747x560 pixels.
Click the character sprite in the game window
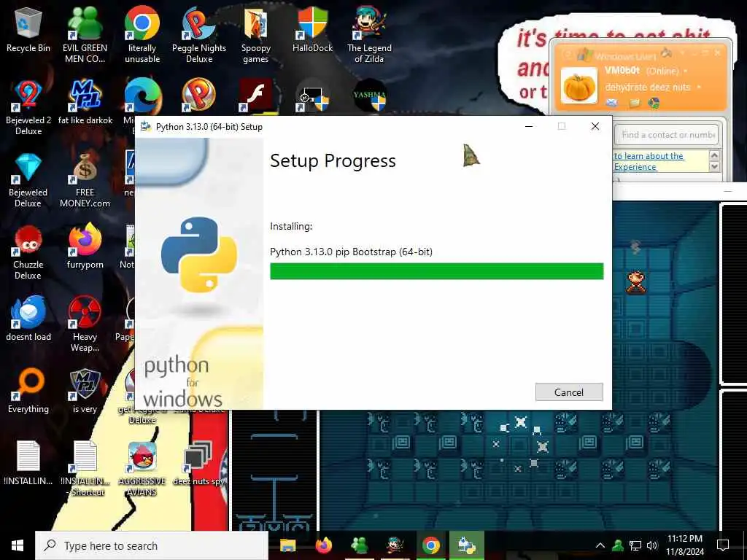636,282
